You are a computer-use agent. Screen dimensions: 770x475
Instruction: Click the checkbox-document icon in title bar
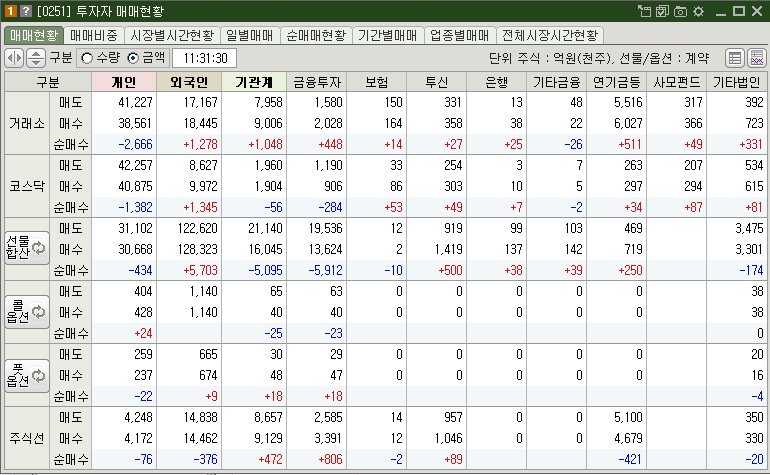pos(662,11)
